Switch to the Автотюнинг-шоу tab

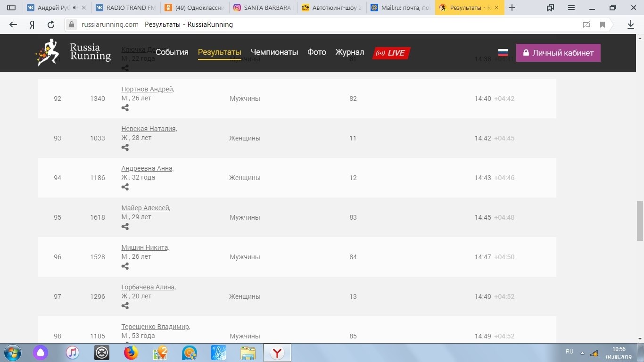point(332,8)
